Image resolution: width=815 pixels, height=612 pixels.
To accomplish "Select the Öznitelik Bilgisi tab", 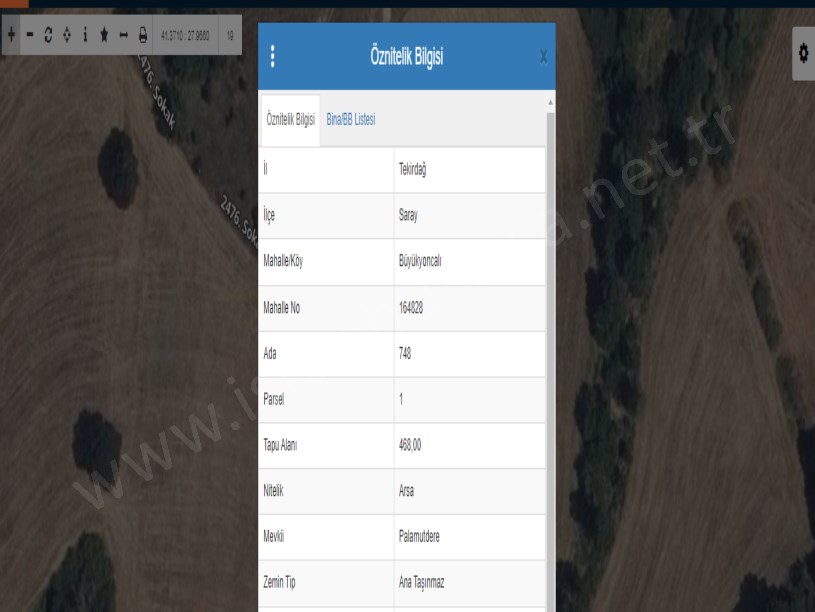I will pos(290,119).
